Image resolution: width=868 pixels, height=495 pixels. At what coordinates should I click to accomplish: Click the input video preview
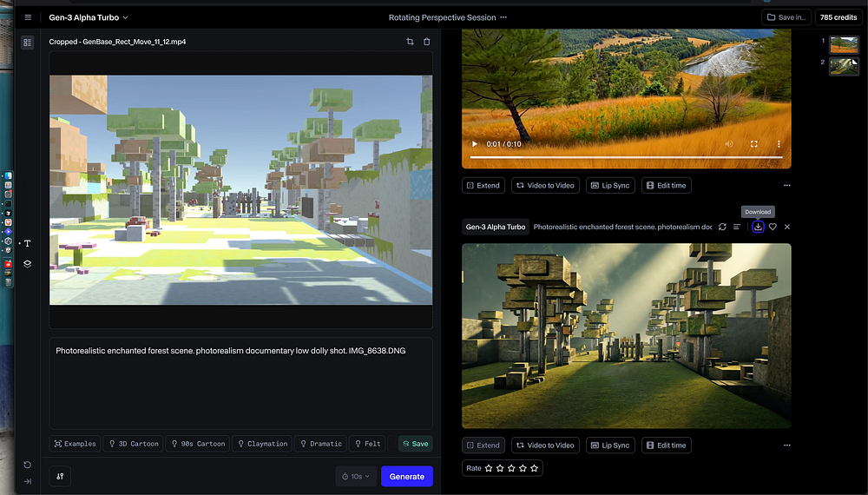click(240, 190)
